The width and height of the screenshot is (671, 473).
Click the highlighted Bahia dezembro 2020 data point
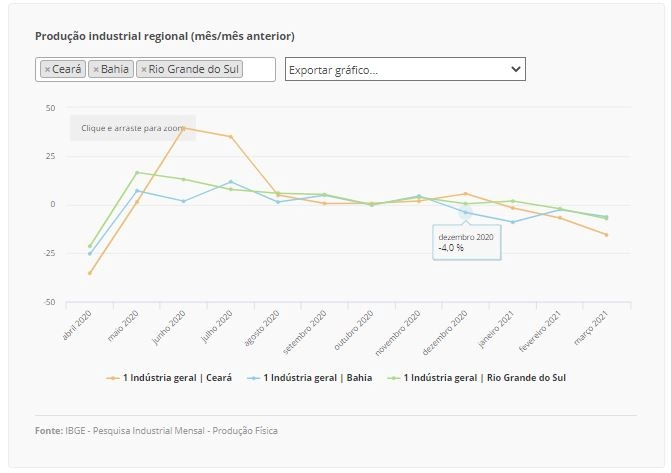click(466, 212)
